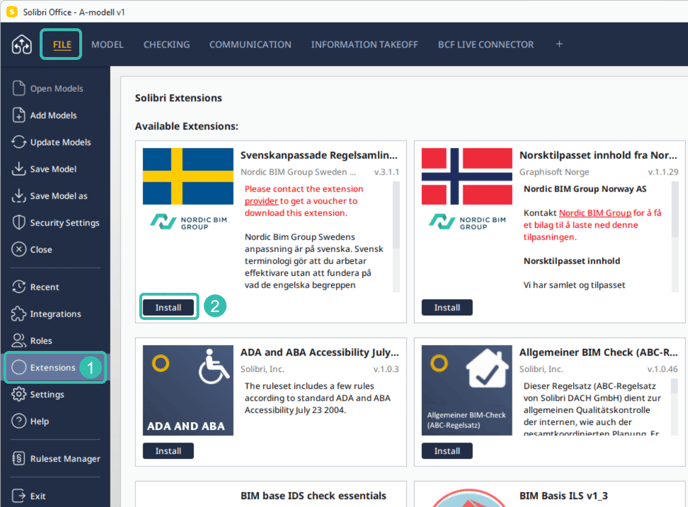Open the INFORMATION TAKEOFF tab
Screen dimensions: 688x507
[x=365, y=44]
